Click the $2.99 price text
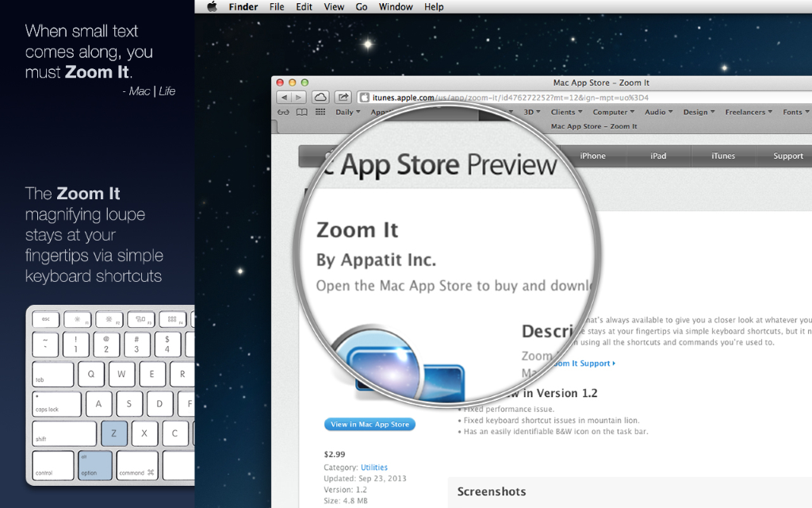 coord(335,454)
